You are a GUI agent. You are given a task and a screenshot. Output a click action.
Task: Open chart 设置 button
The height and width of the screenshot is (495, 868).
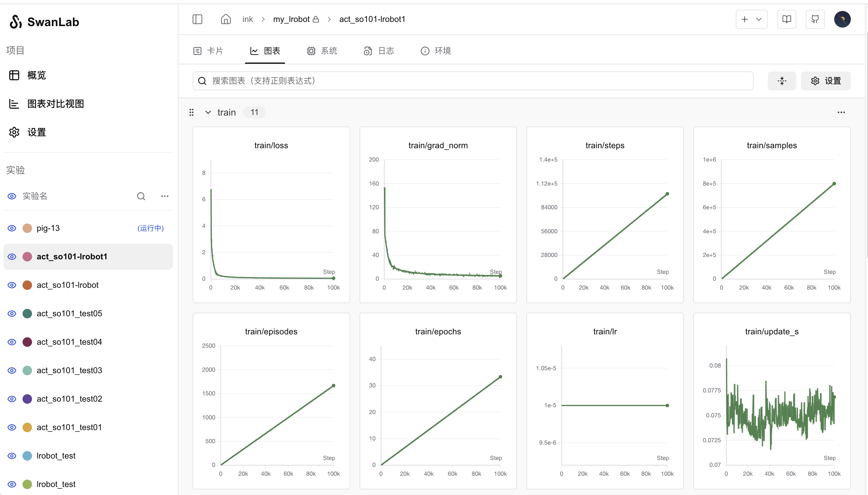coord(826,81)
